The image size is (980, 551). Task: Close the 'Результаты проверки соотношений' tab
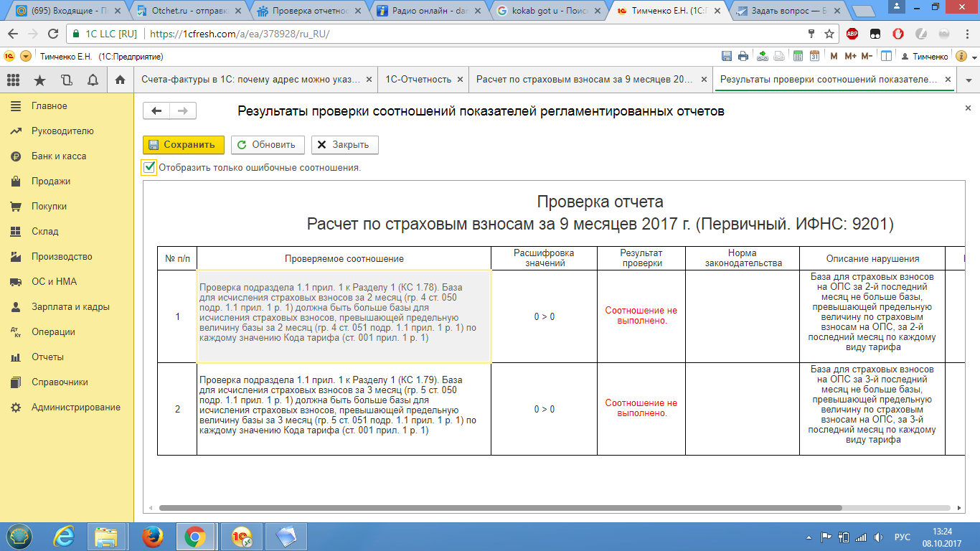948,80
